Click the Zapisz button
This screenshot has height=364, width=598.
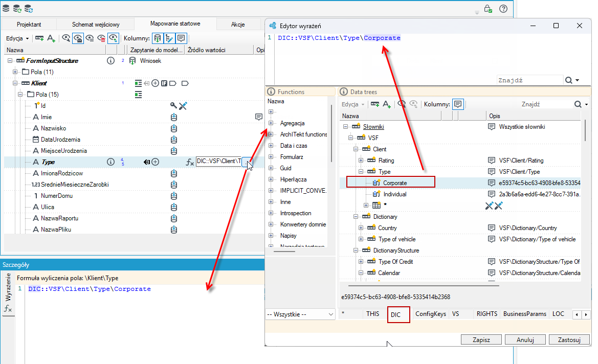[x=481, y=339]
